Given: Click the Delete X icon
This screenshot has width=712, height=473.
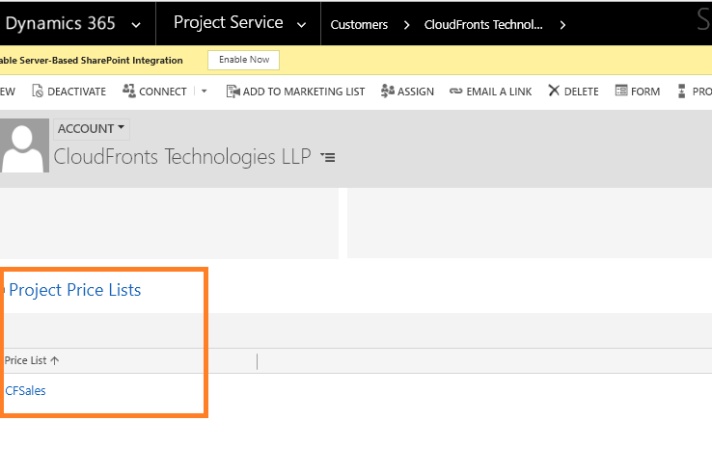Looking at the screenshot, I should [x=553, y=91].
